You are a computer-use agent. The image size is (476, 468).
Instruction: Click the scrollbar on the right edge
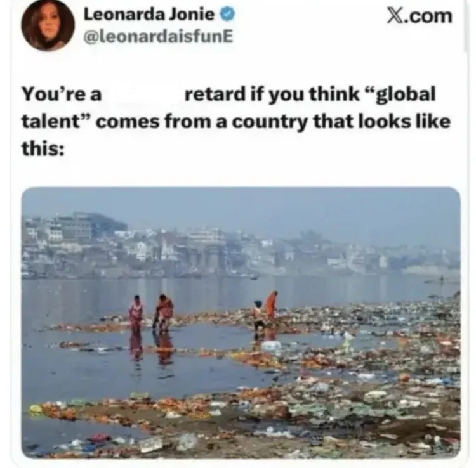(x=467, y=26)
